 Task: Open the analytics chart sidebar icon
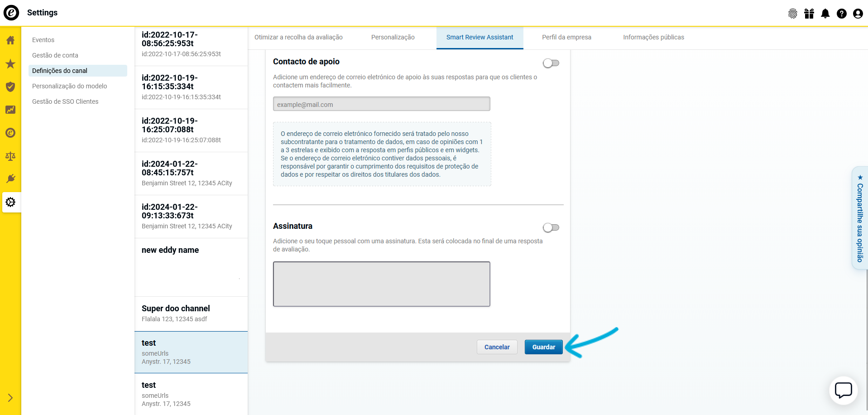(x=10, y=110)
